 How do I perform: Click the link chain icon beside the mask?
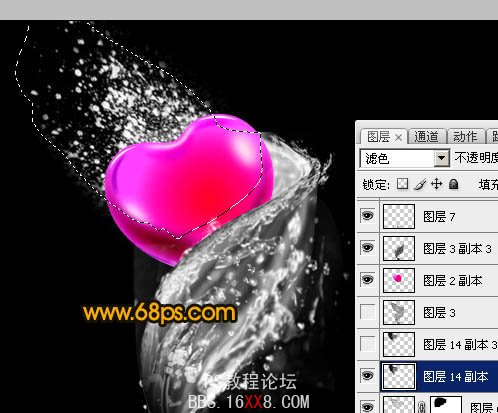pyautogui.click(x=422, y=407)
